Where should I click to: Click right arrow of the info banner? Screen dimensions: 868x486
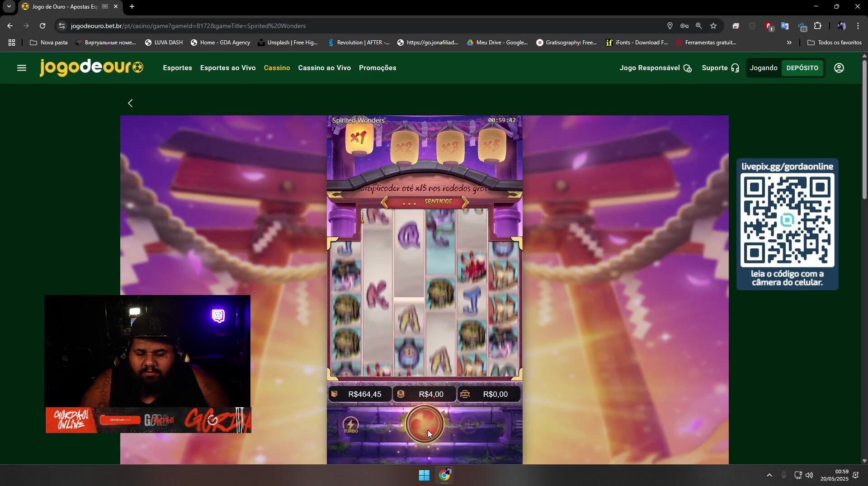(465, 202)
